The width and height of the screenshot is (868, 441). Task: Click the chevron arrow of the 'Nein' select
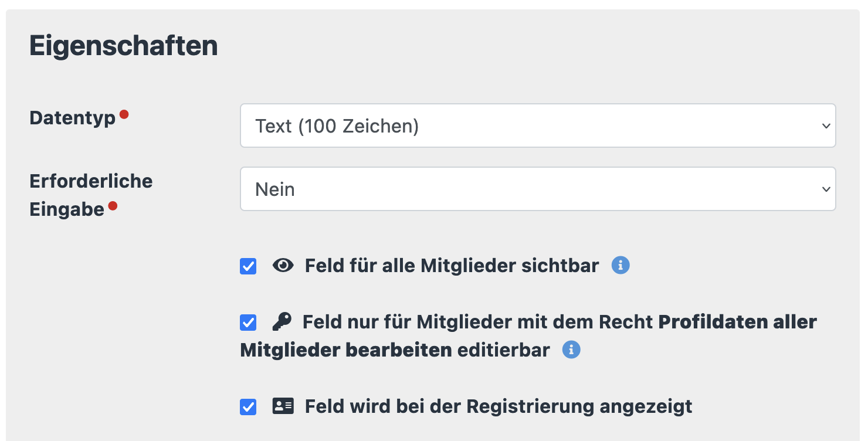(x=826, y=189)
